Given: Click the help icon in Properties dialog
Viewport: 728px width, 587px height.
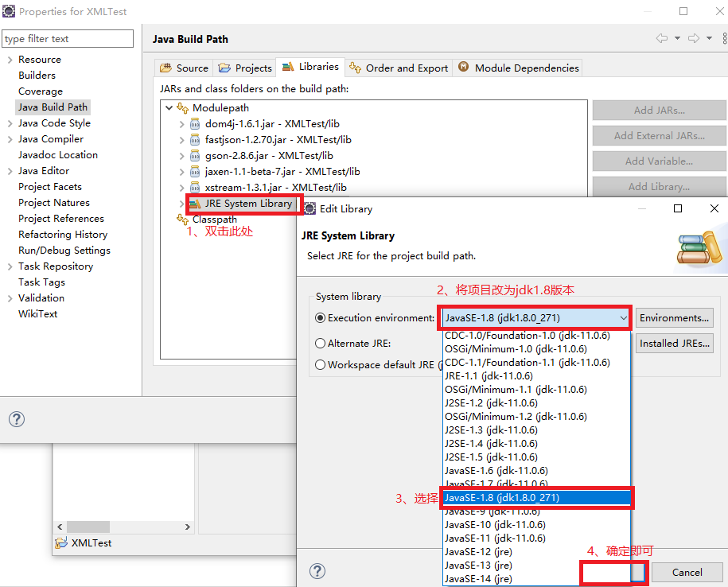Looking at the screenshot, I should (x=17, y=419).
